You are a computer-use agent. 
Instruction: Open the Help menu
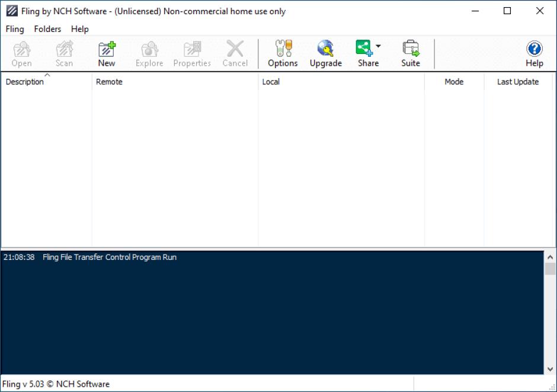[x=79, y=29]
